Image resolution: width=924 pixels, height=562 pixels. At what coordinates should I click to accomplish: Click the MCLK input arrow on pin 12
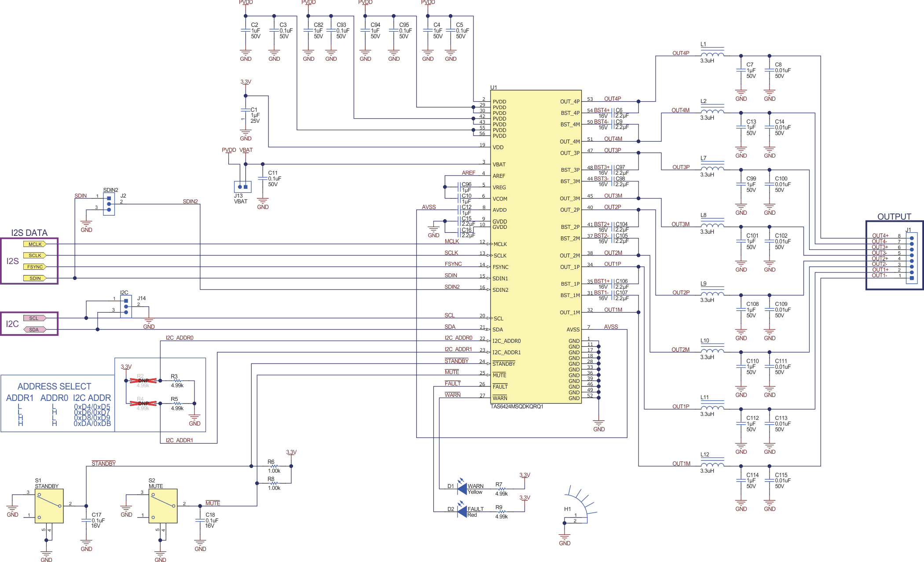488,244
